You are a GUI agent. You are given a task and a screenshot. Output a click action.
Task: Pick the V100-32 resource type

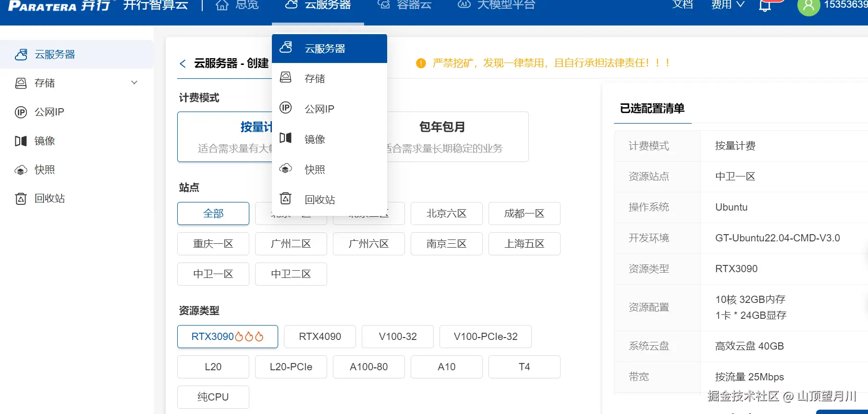[x=398, y=337]
